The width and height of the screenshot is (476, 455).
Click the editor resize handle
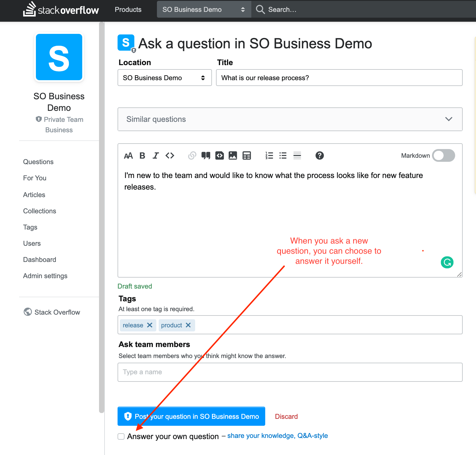tap(459, 274)
